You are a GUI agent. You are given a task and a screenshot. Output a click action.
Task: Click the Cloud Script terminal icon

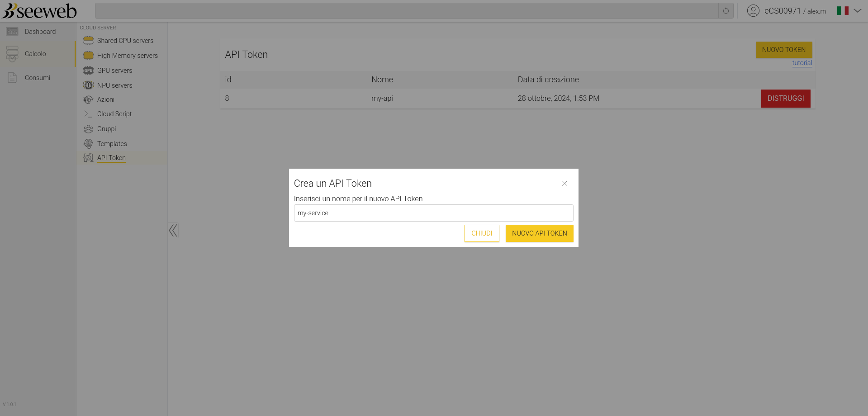point(88,114)
